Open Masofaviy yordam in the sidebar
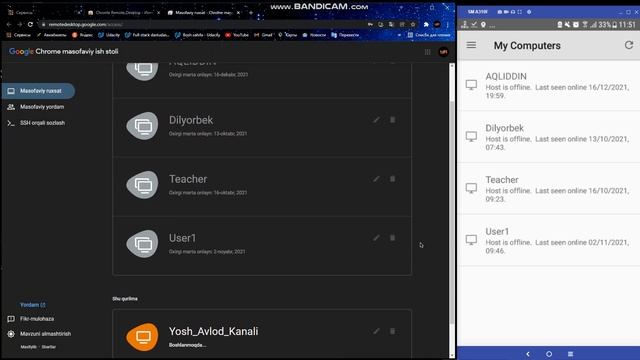This screenshot has height=360, width=640. pyautogui.click(x=36, y=107)
